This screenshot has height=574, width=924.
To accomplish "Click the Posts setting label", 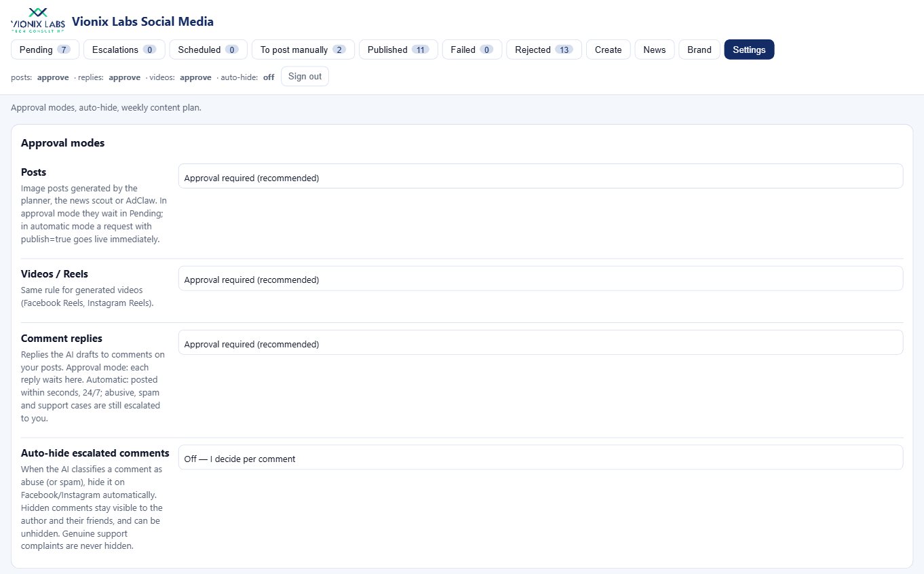I will (x=33, y=172).
